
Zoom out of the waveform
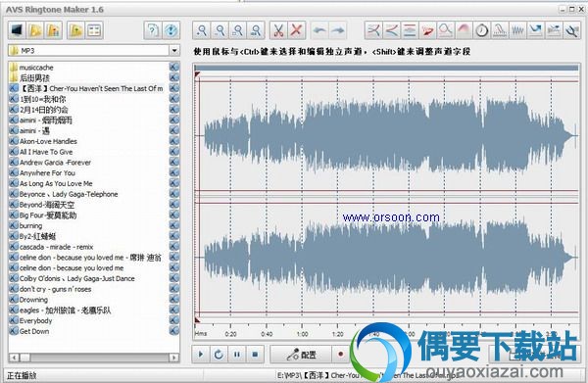click(220, 30)
